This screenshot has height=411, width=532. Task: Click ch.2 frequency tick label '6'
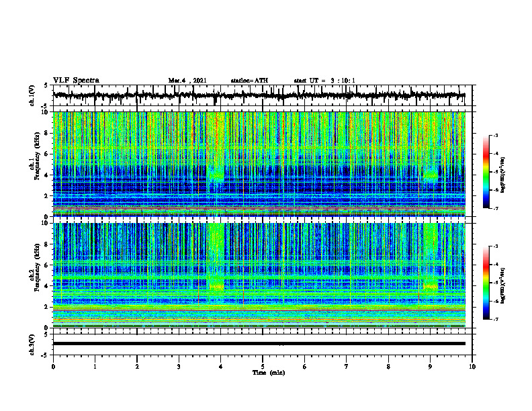(x=47, y=265)
